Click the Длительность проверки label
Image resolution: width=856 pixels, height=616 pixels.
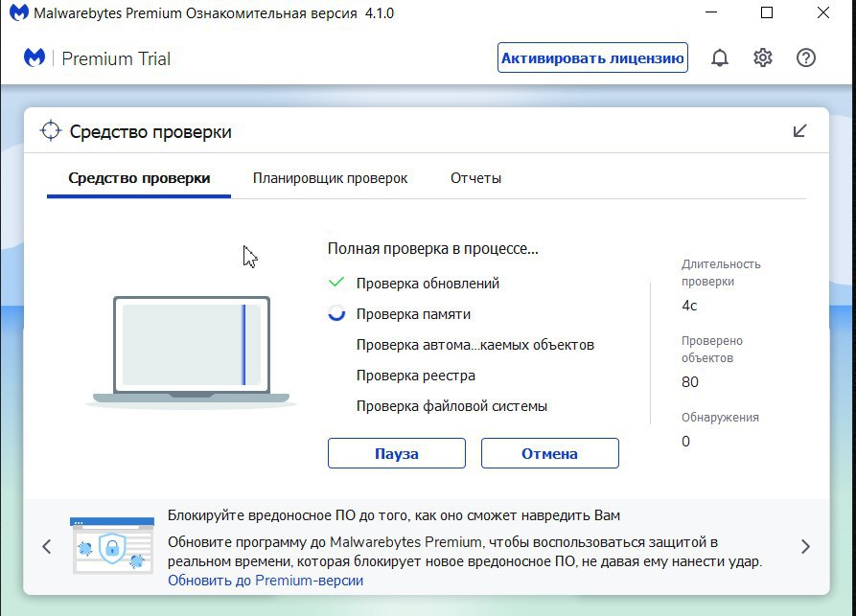coord(721,273)
